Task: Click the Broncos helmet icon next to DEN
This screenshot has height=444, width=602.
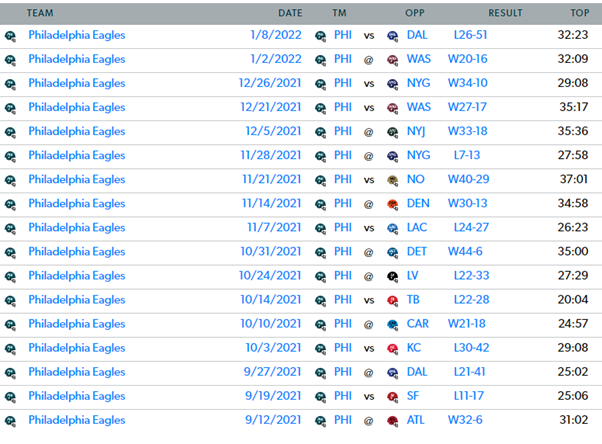Action: (392, 205)
